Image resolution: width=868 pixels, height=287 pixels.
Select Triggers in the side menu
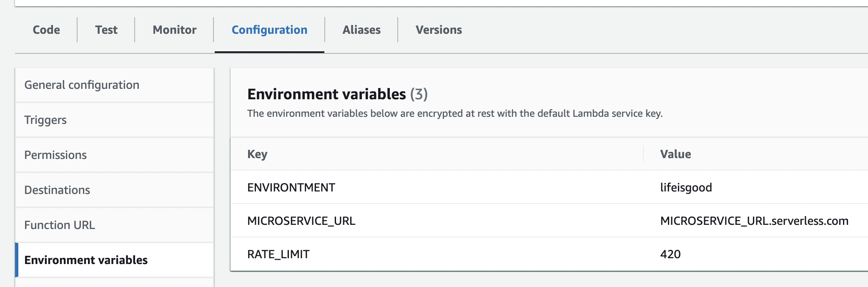45,120
